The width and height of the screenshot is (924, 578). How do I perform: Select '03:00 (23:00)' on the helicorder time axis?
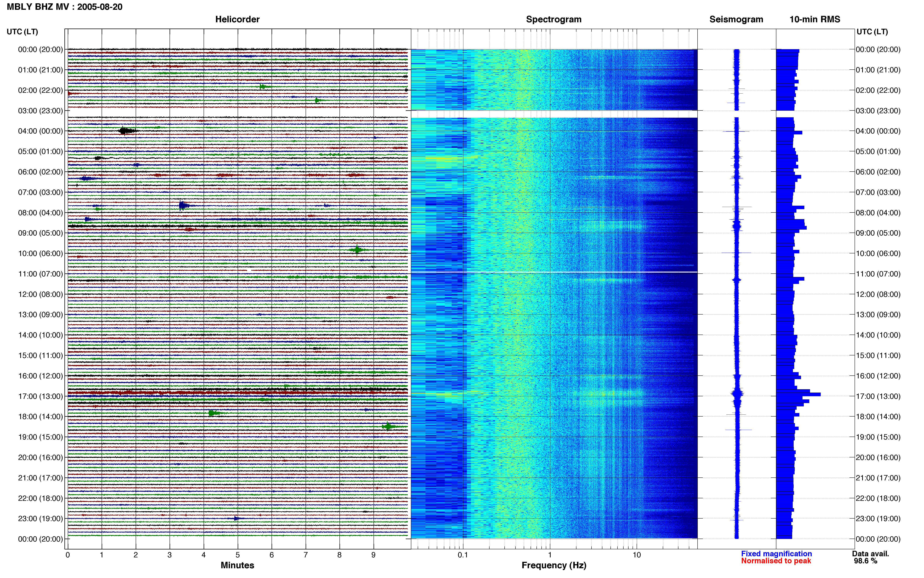pos(41,111)
